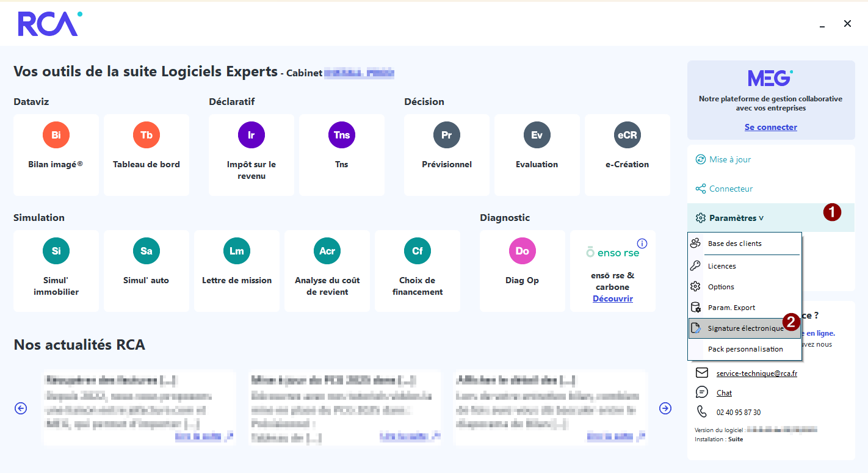Click the Se connecter link
Image resolution: width=868 pixels, height=473 pixels.
point(771,127)
